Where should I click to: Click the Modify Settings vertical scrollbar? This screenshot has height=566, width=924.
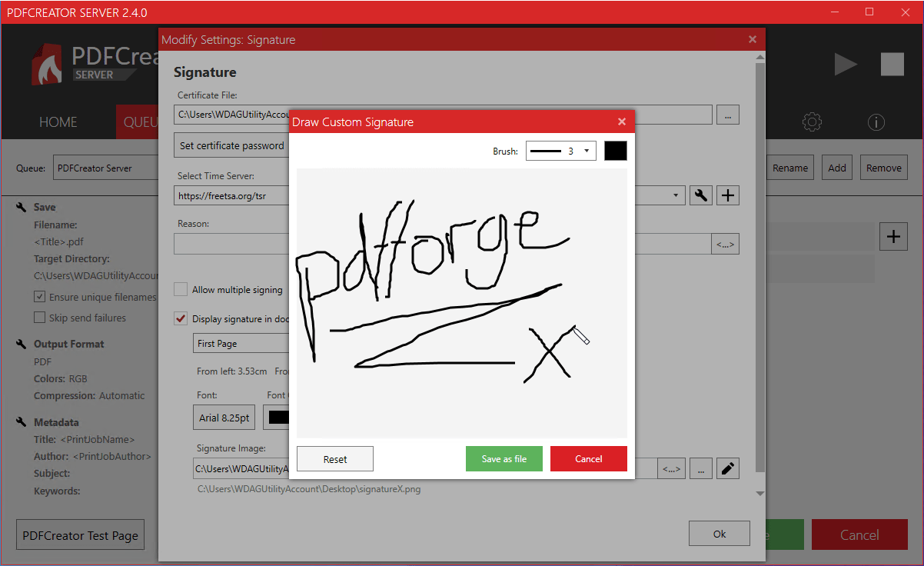pos(760,266)
